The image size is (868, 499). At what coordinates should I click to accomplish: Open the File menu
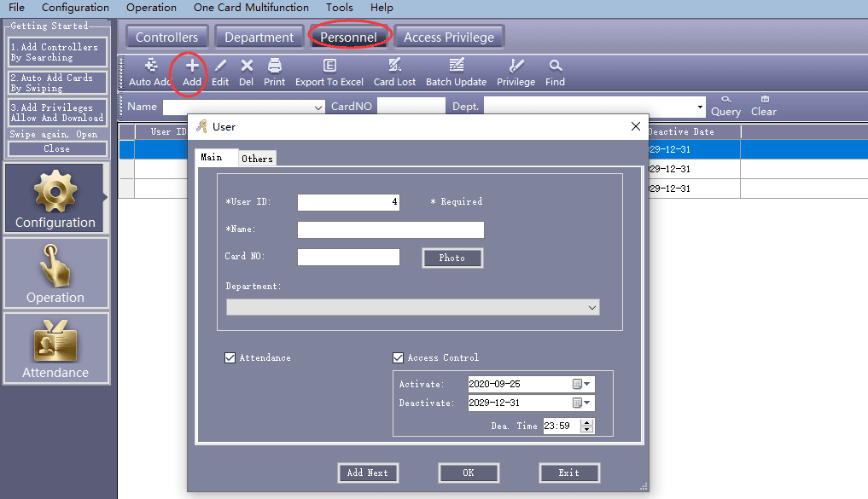point(16,7)
